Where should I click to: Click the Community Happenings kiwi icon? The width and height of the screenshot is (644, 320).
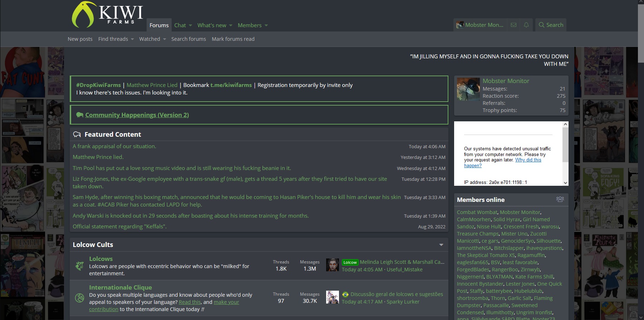(x=80, y=115)
